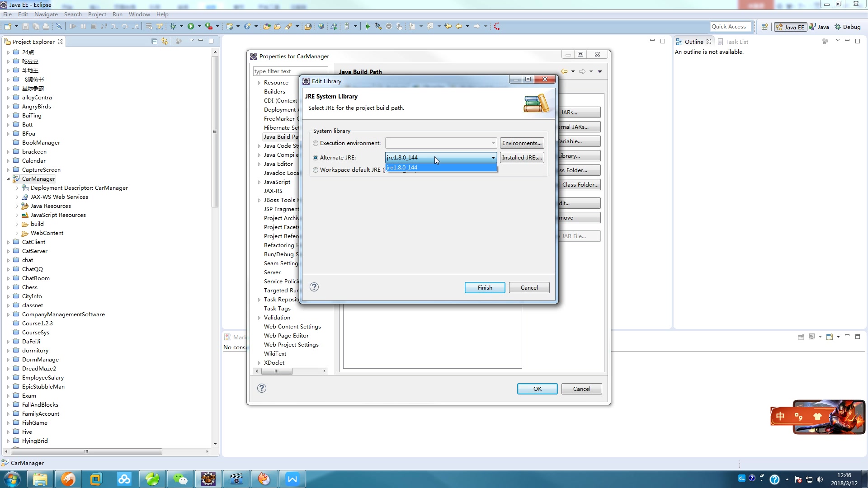This screenshot has height=488, width=868.
Task: Switch to the Java perspective
Action: 819,27
